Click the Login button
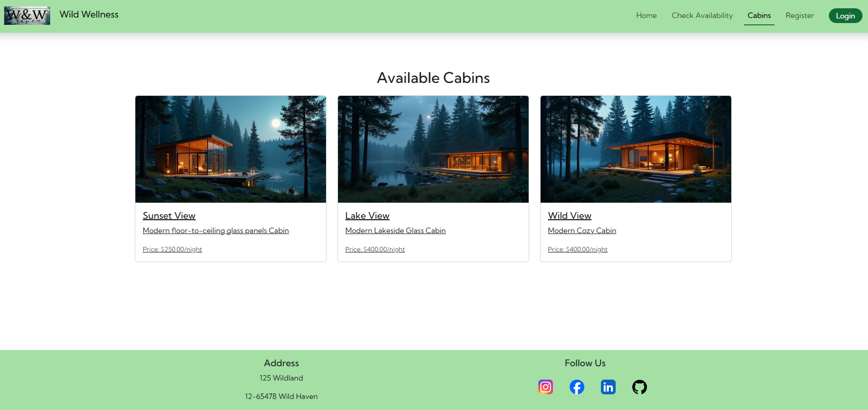 [845, 16]
